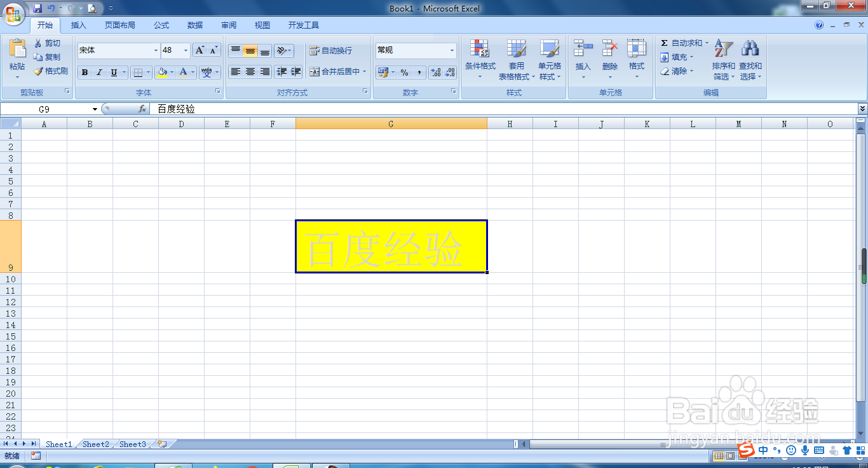
Task: Open 条件格式 conditional formatting
Action: coord(480,59)
